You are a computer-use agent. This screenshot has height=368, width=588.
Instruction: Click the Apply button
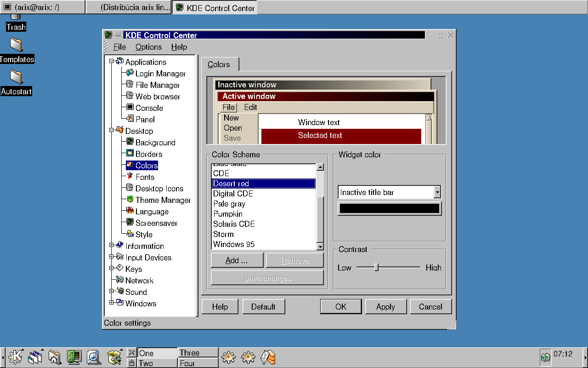pos(385,307)
